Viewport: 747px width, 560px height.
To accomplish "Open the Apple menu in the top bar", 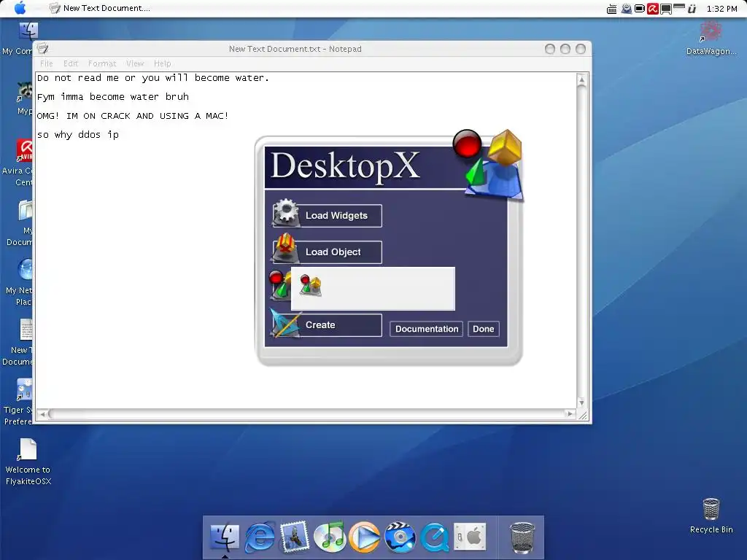I will tap(20, 8).
